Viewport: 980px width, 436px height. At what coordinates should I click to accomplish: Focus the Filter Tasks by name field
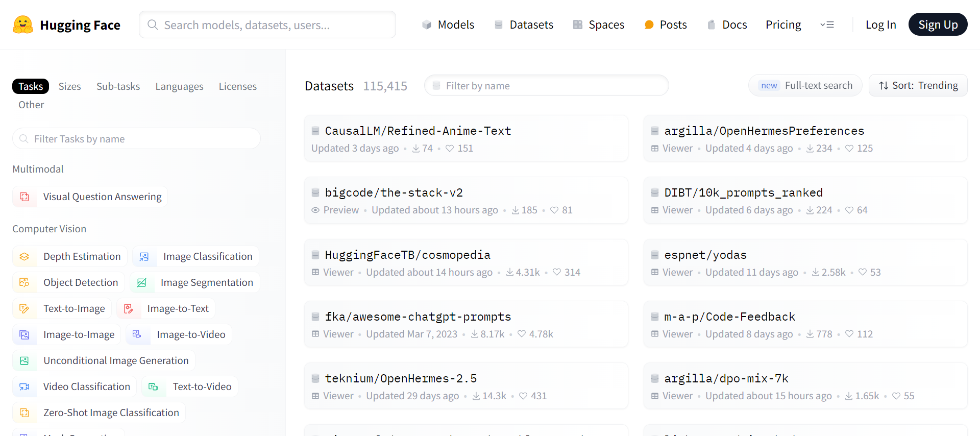(x=136, y=139)
